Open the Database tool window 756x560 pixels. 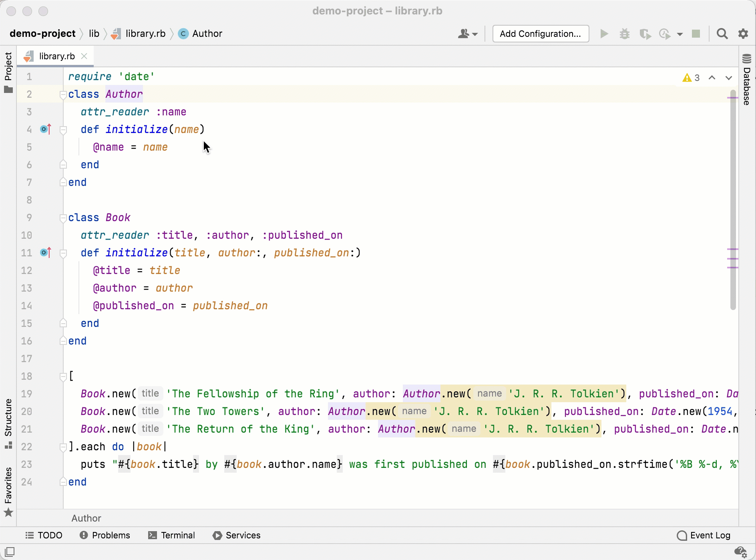pos(747,79)
